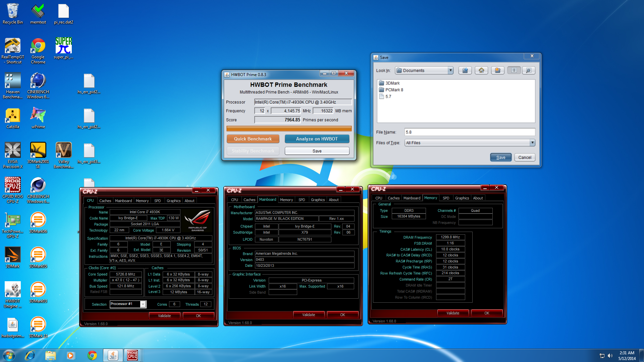Click the File Name input field

470,132
